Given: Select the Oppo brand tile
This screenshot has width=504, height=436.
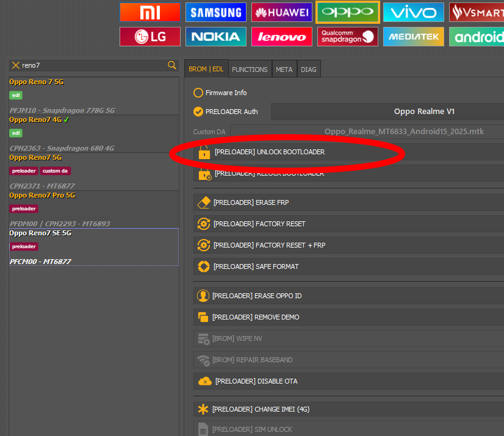Looking at the screenshot, I should click(x=347, y=13).
